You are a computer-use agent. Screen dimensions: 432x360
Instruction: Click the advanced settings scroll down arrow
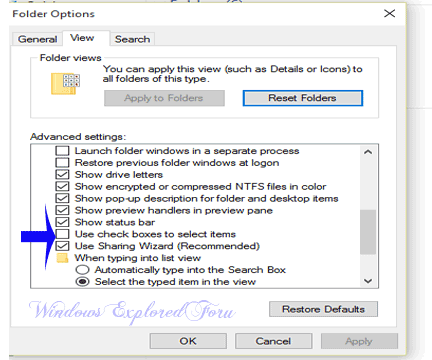coord(368,281)
